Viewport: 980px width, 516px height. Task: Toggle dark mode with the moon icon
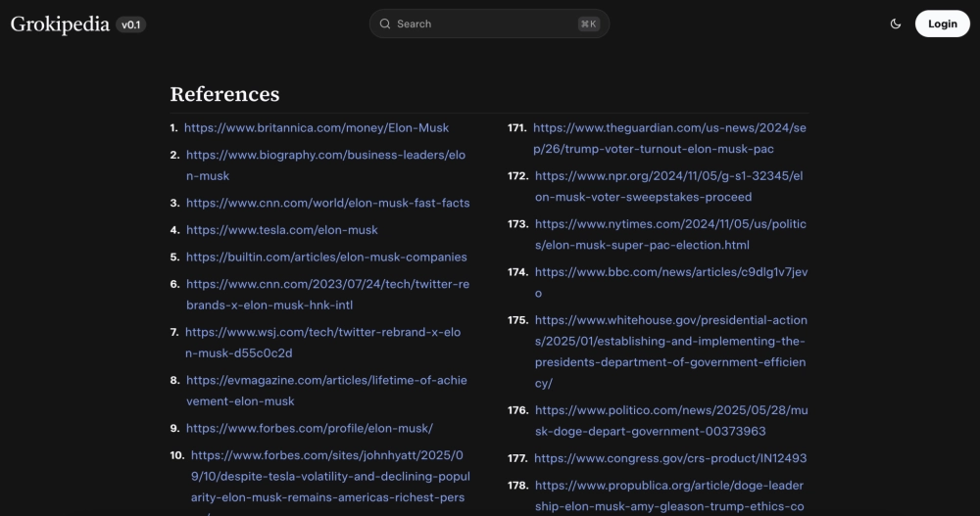point(896,24)
